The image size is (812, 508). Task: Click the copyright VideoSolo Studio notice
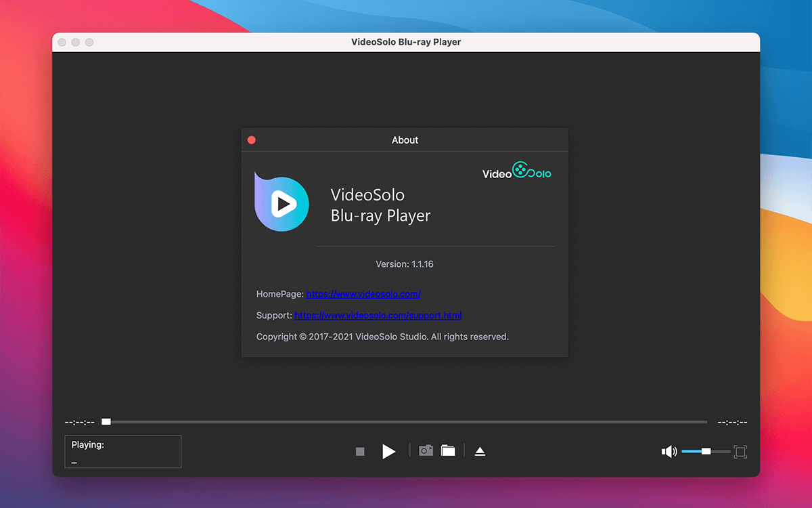coord(382,337)
